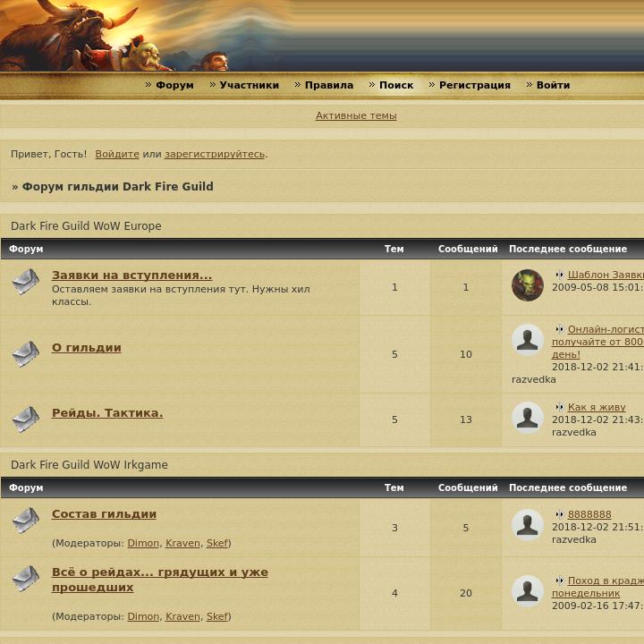This screenshot has width=644, height=644.
Task: Open moderator Kraven under Состав гильдии
Action: pos(182,543)
